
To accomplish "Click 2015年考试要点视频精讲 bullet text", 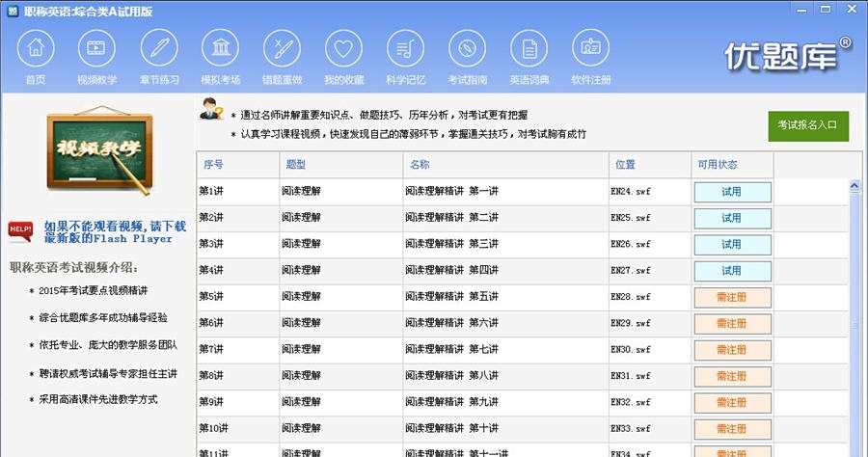I will coord(93,291).
